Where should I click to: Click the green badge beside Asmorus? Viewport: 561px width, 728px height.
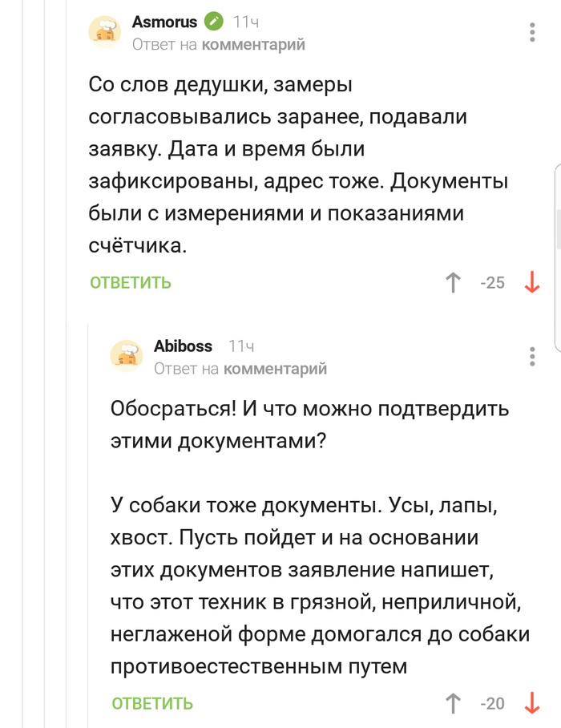(x=213, y=22)
